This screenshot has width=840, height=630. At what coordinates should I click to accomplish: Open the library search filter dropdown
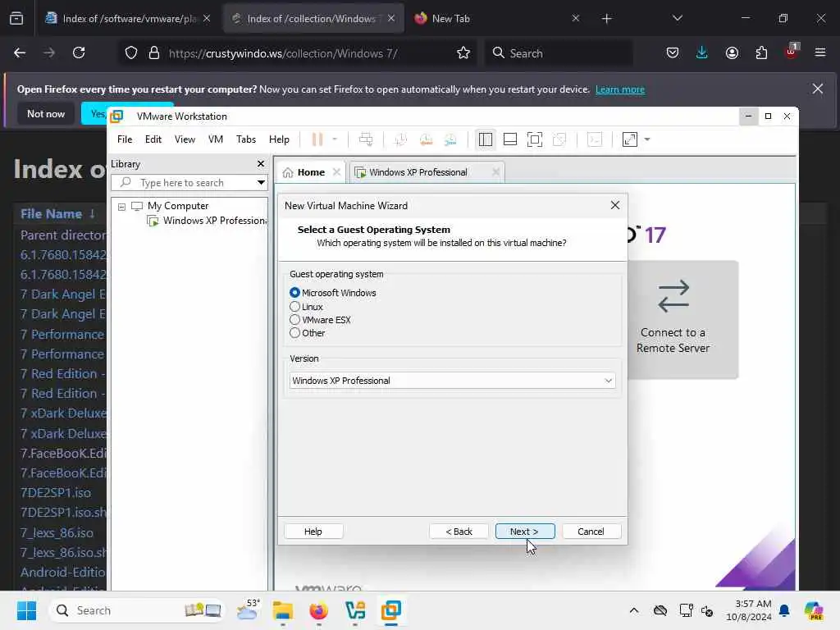coord(261,183)
